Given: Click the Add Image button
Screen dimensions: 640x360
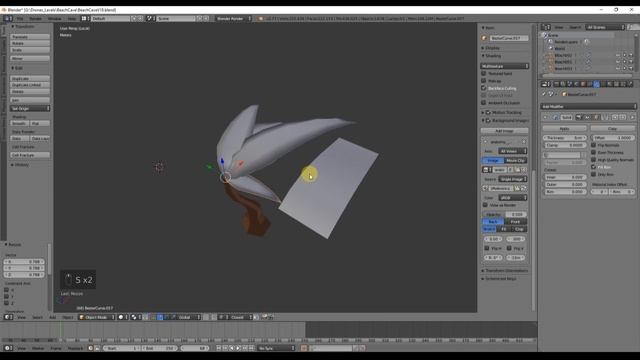Looking at the screenshot, I should click(x=504, y=131).
